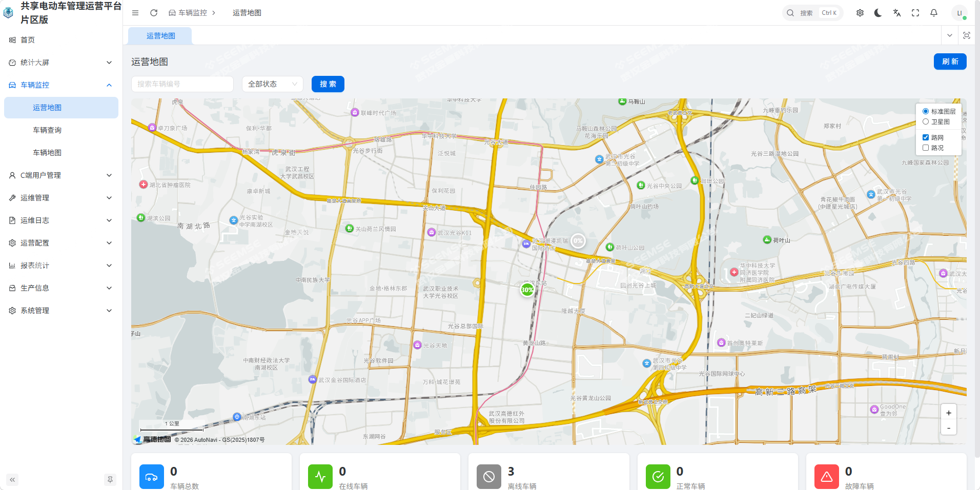Open the user avatar menu
This screenshot has width=980, height=490.
959,13
